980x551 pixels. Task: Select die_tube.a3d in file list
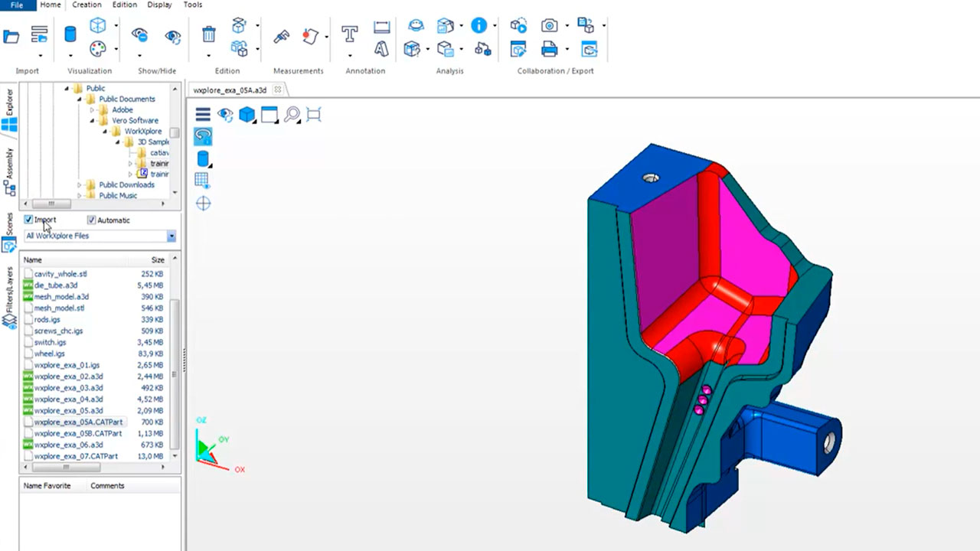point(55,285)
